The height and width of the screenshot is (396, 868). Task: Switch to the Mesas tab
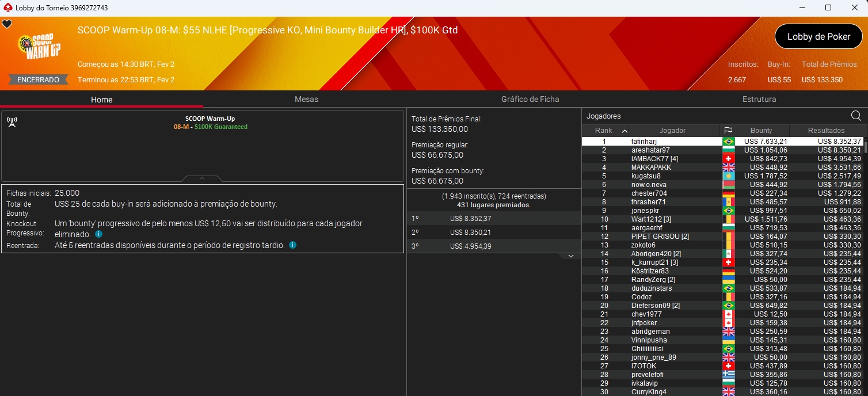coord(306,99)
